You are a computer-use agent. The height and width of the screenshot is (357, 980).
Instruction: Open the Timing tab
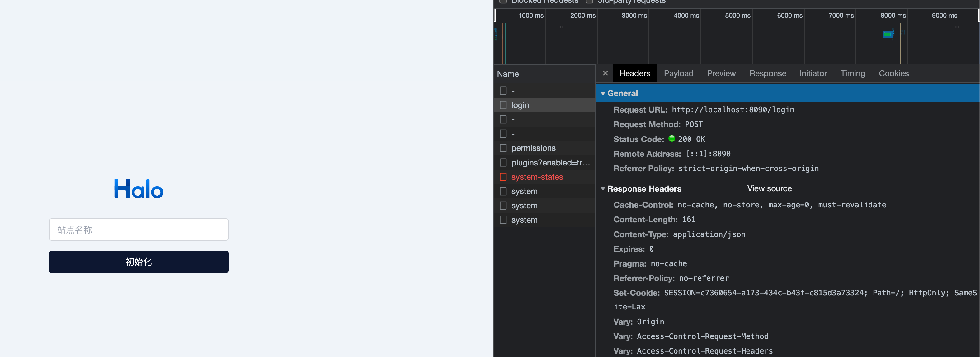(853, 73)
